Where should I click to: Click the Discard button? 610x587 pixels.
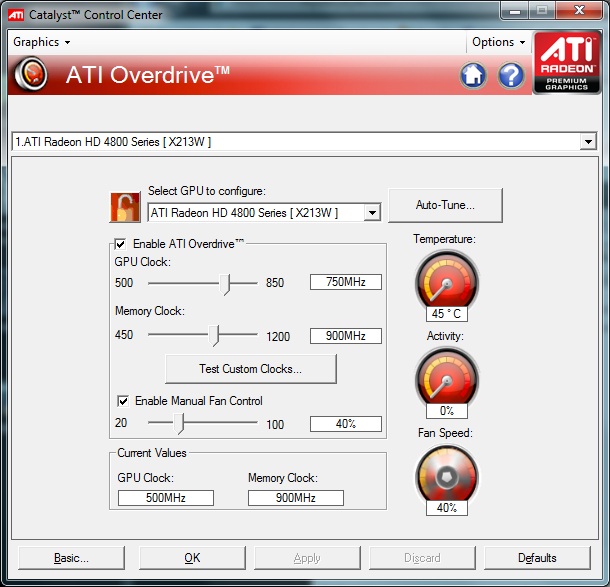click(x=422, y=558)
